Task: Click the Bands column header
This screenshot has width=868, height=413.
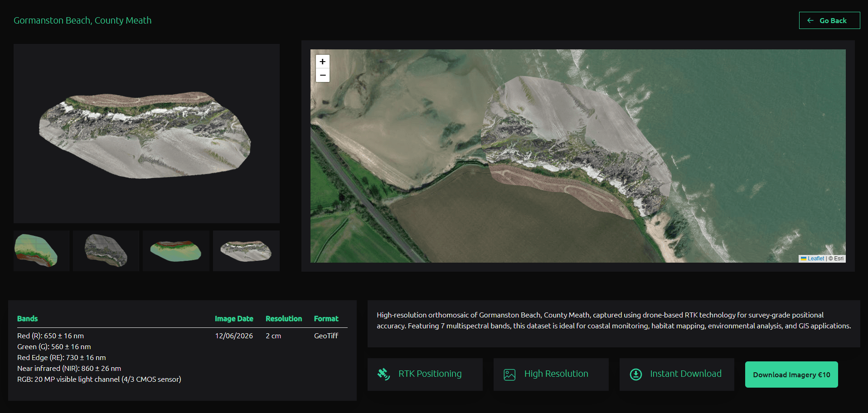Action: [x=27, y=319]
